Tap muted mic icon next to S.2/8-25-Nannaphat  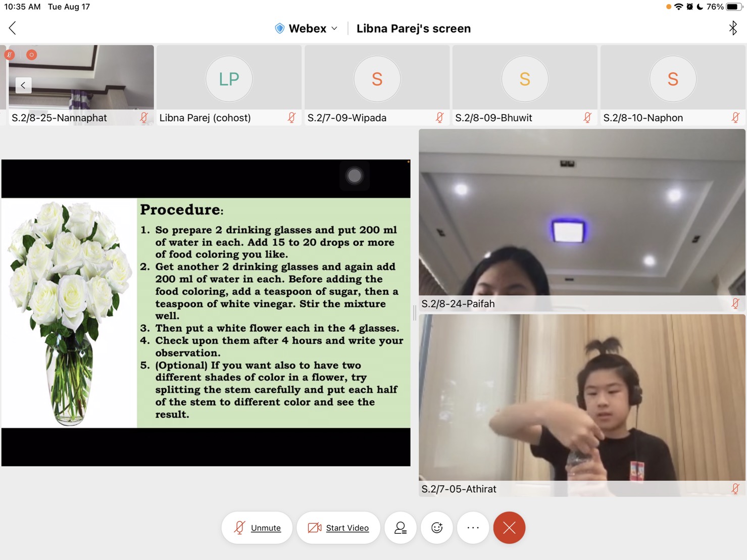(x=144, y=118)
